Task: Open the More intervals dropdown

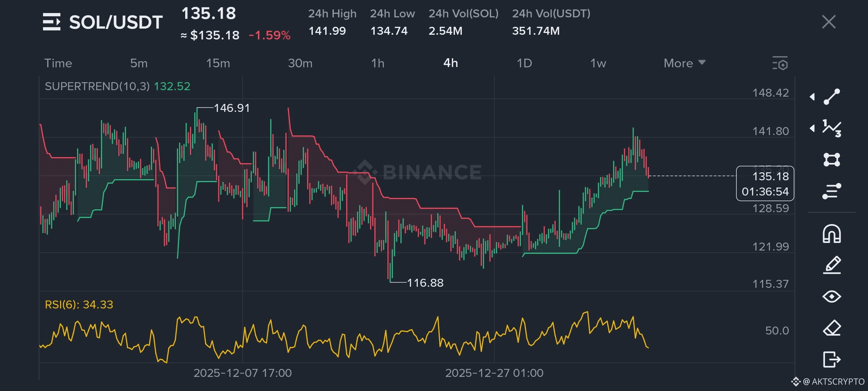Action: pyautogui.click(x=685, y=63)
